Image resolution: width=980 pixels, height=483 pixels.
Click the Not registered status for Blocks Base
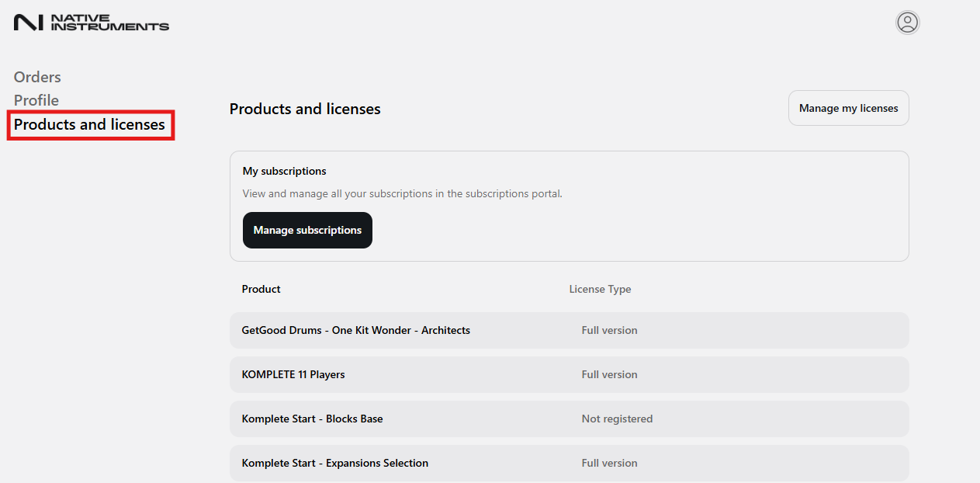tap(617, 419)
